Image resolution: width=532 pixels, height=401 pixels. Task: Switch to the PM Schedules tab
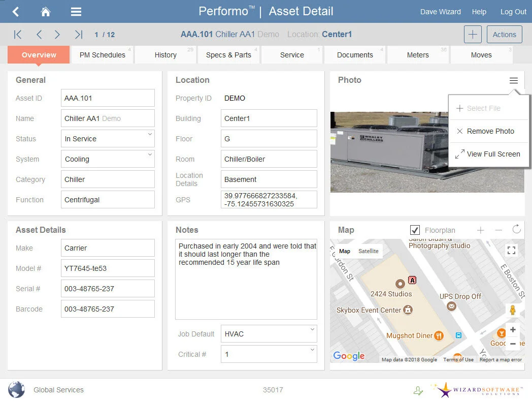click(x=102, y=54)
